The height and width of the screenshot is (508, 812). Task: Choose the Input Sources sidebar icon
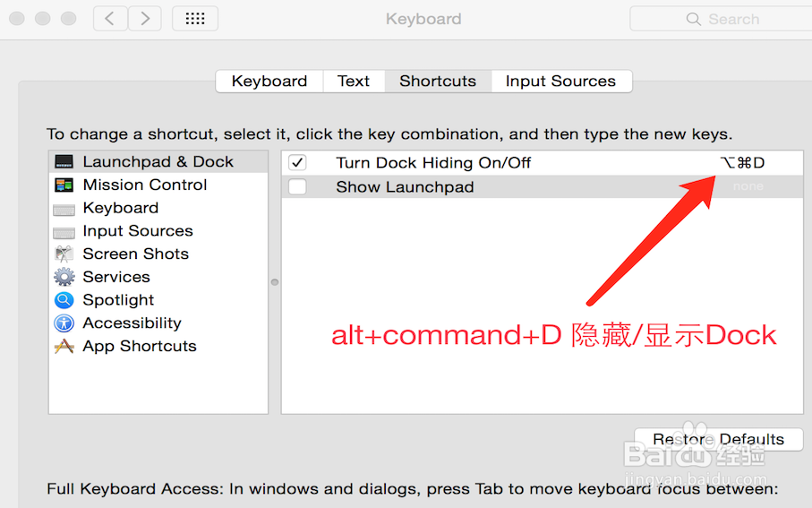pyautogui.click(x=64, y=232)
